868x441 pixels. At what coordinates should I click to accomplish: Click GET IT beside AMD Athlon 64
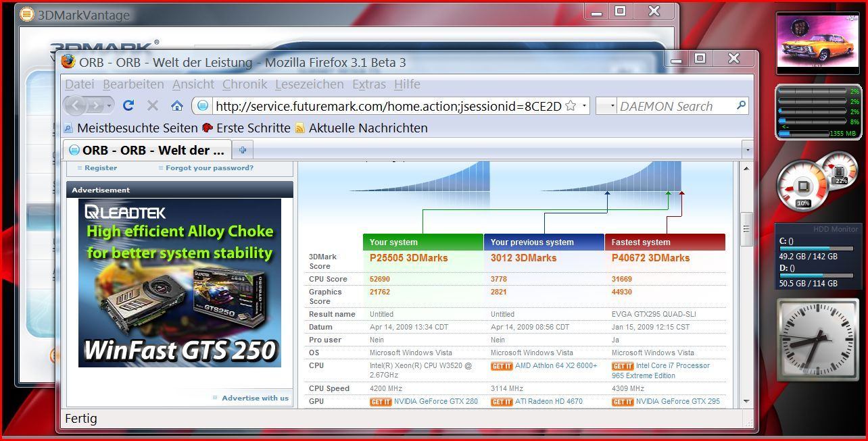tap(502, 366)
